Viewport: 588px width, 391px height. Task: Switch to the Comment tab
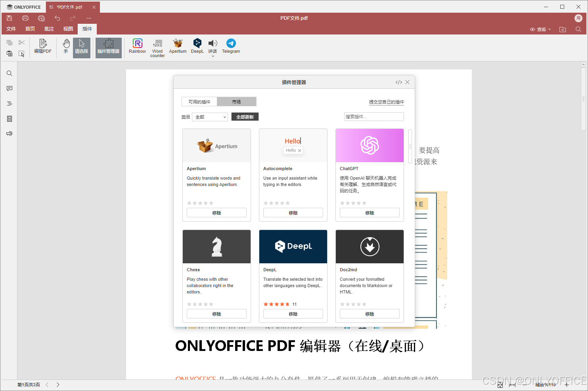(49, 29)
